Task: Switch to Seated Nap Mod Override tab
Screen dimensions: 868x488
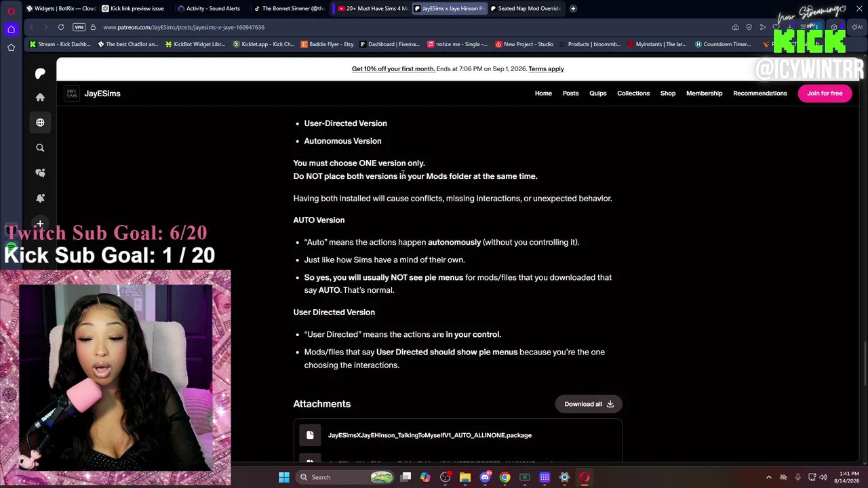Action: click(526, 9)
